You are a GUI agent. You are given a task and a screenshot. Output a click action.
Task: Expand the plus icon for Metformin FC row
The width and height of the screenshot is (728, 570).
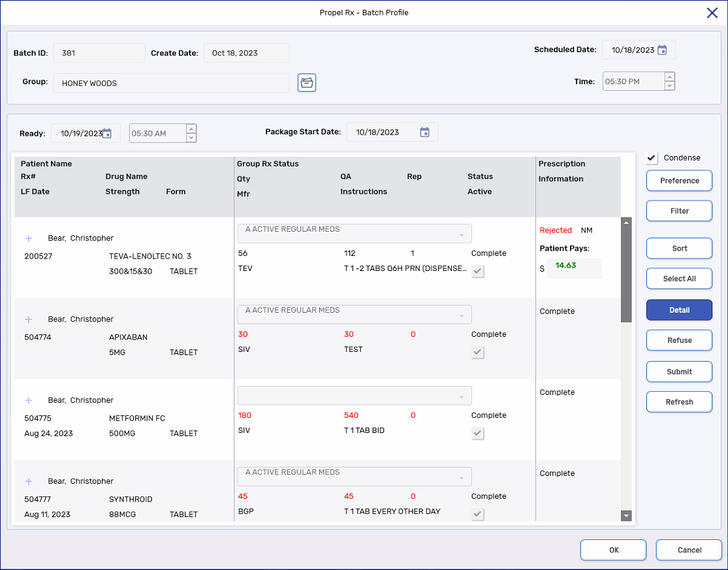coord(29,400)
